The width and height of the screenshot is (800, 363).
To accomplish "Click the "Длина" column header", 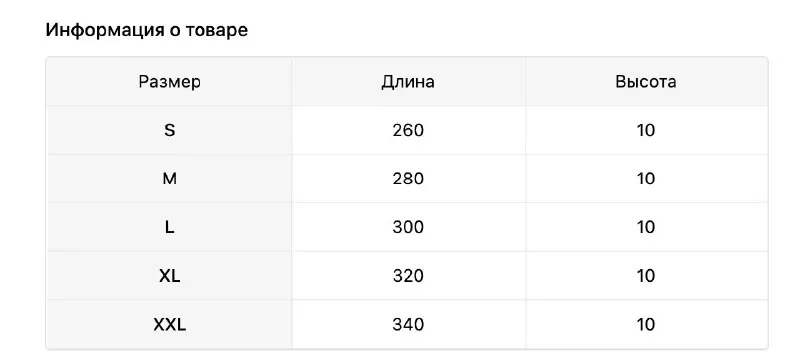I will (x=408, y=82).
